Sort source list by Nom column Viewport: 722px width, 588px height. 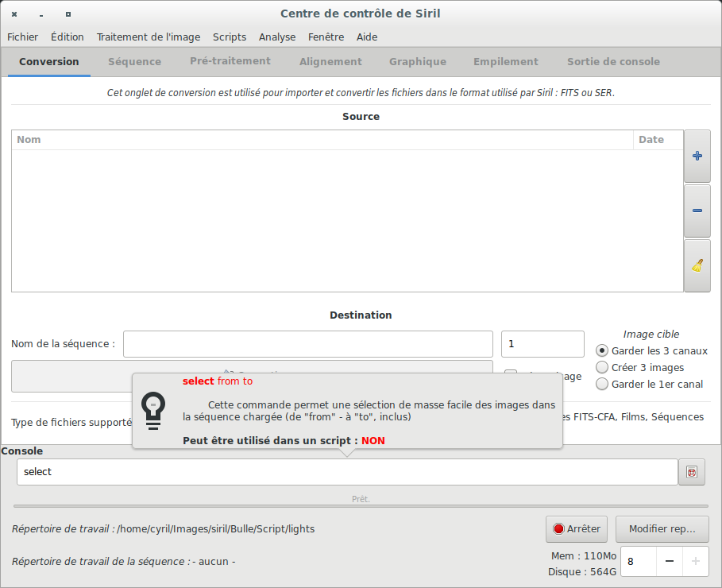coord(322,140)
